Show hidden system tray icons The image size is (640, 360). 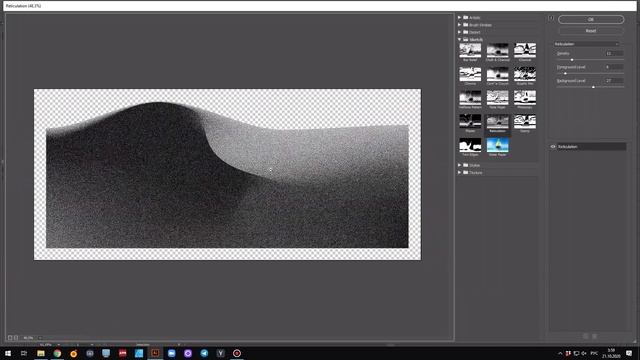(x=560, y=353)
